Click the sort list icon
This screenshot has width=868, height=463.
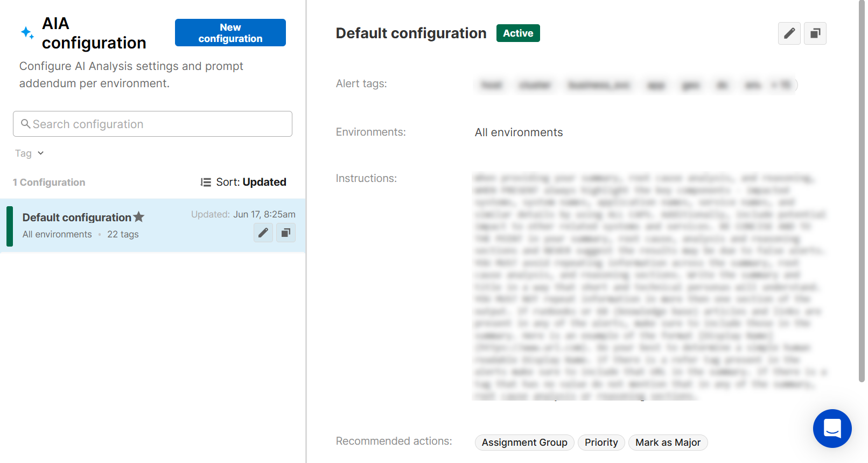[x=206, y=183]
